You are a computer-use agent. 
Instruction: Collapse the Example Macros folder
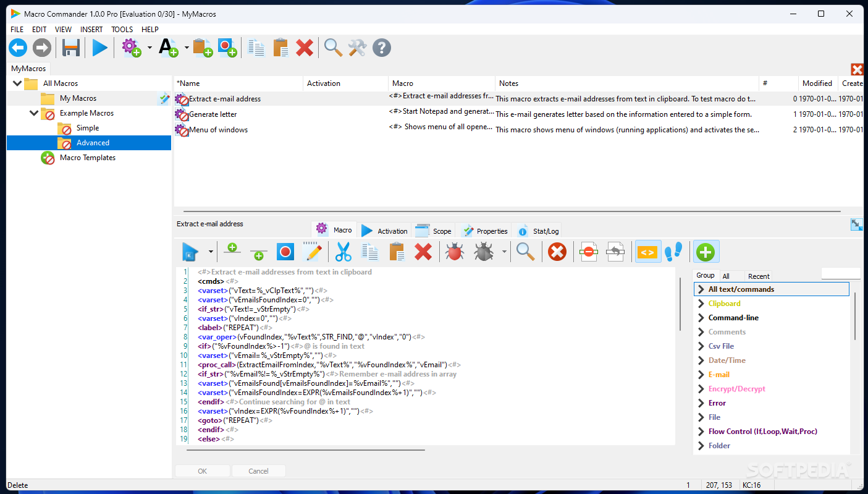pyautogui.click(x=33, y=113)
